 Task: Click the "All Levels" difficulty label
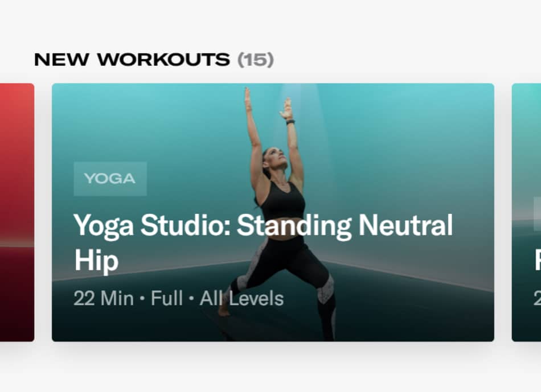(x=242, y=298)
